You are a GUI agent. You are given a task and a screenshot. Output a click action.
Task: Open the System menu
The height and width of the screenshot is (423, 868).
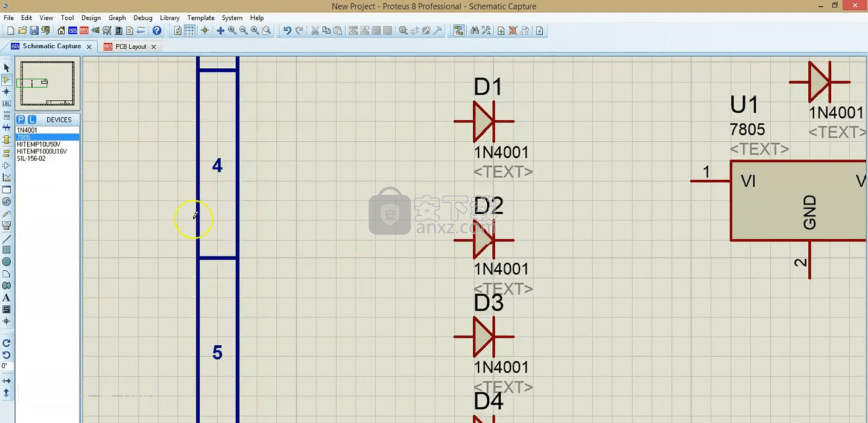click(232, 18)
